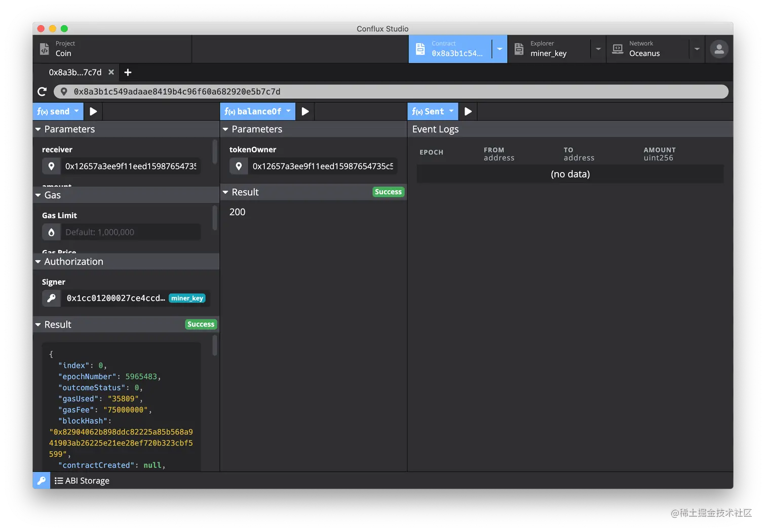Click the send Parameters panel scrollbar

[215, 152]
